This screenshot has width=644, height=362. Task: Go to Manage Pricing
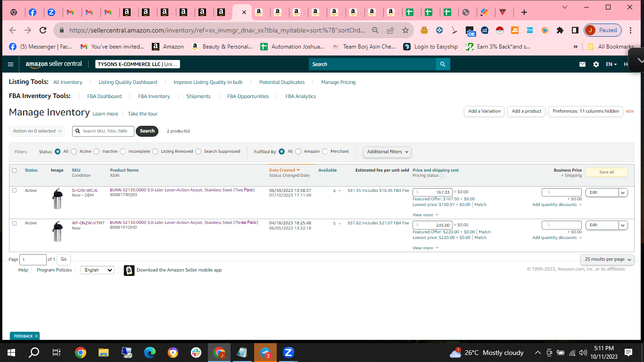[x=338, y=82]
